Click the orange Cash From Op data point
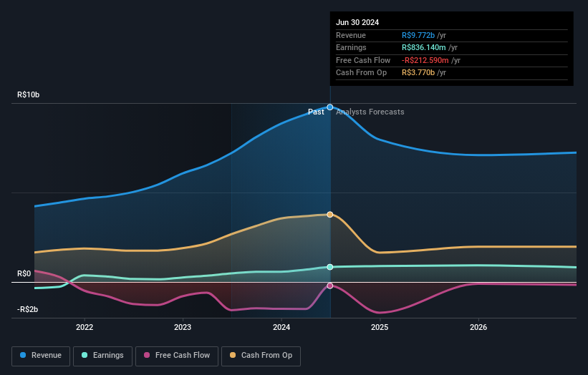588x375 pixels. pos(330,214)
